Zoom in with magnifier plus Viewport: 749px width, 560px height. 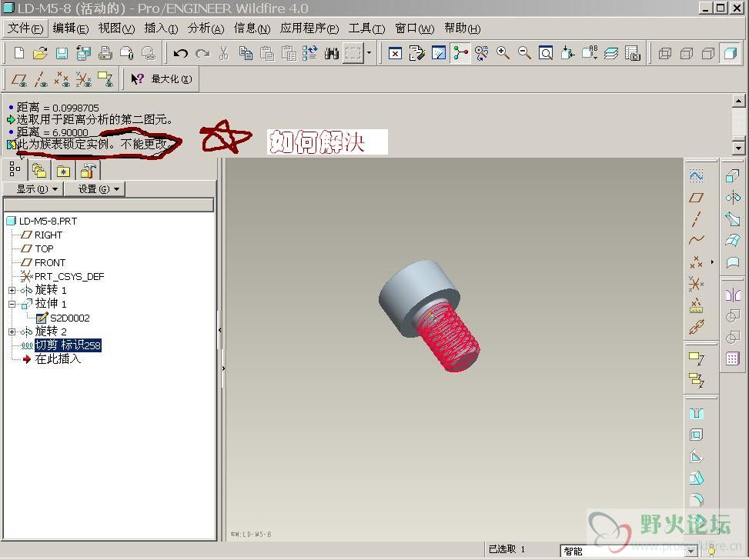click(x=503, y=53)
